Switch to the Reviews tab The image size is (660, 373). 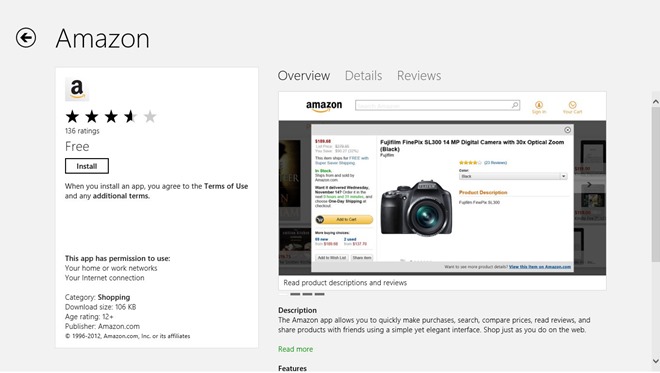(419, 76)
